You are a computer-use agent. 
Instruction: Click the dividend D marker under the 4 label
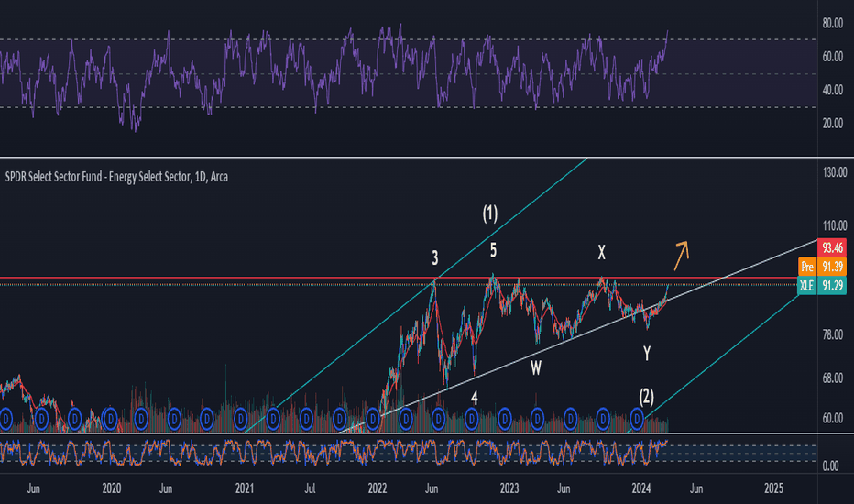[x=471, y=419]
